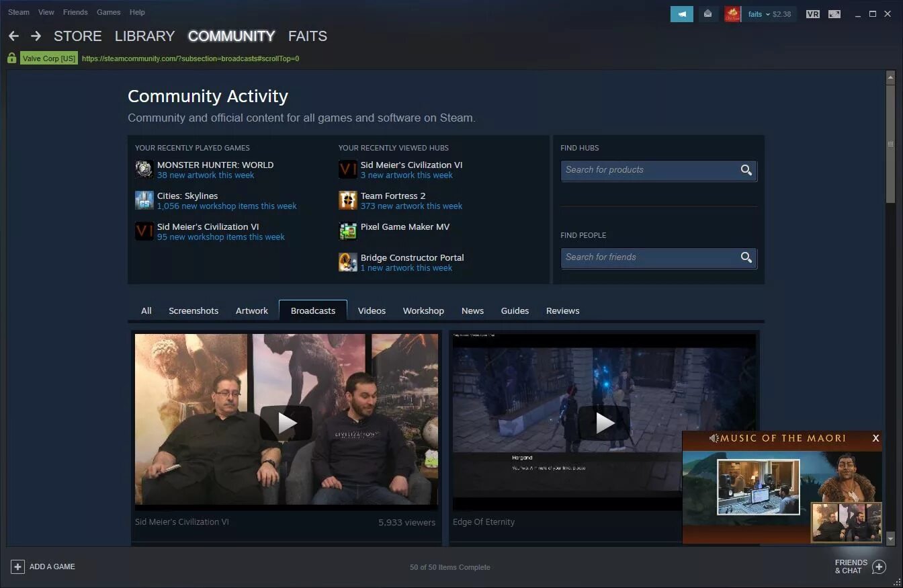Screen dimensions: 903x588
Task: Open '1 new artwork this week' link
Action: [406, 268]
